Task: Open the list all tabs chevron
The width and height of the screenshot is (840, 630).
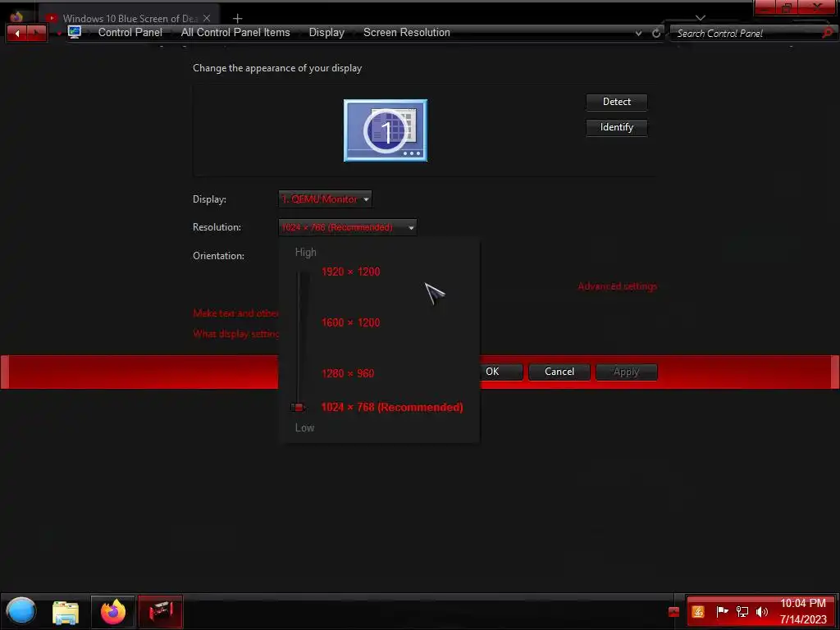Action: coord(701,18)
